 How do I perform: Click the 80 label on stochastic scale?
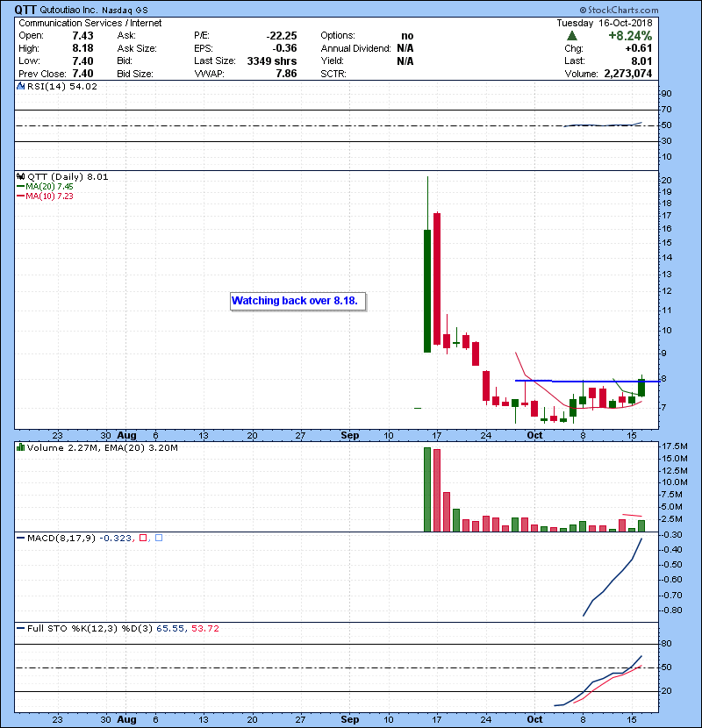point(667,644)
